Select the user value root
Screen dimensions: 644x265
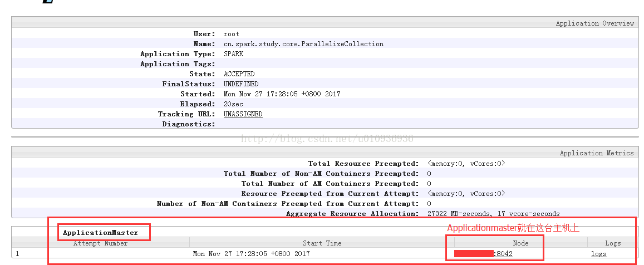click(231, 34)
